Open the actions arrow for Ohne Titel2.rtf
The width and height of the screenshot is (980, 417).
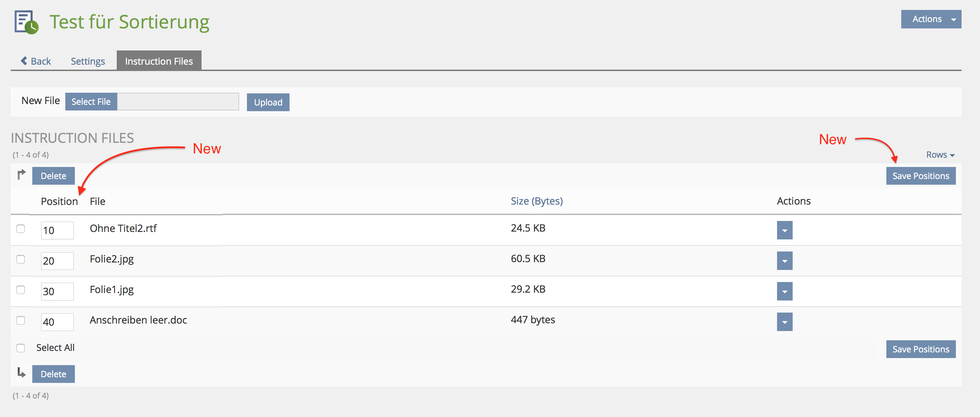click(x=784, y=231)
